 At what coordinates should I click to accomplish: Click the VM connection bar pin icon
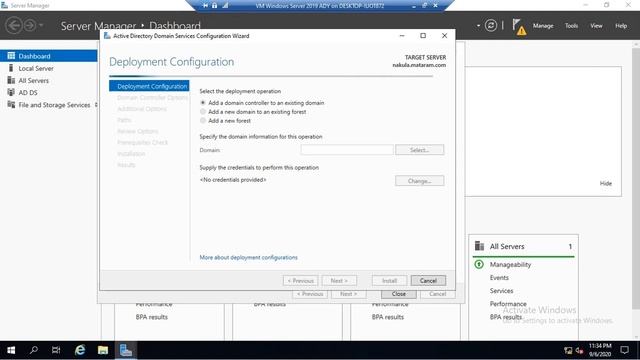point(205,6)
